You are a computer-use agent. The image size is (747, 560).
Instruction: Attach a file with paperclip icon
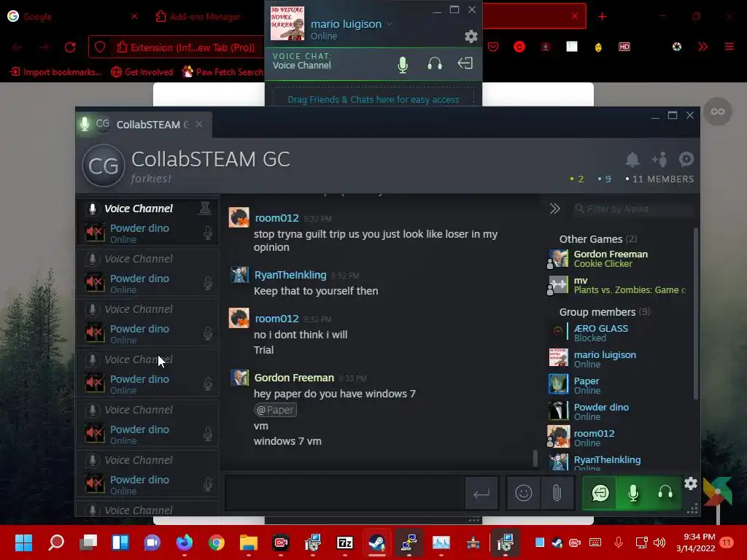point(557,493)
